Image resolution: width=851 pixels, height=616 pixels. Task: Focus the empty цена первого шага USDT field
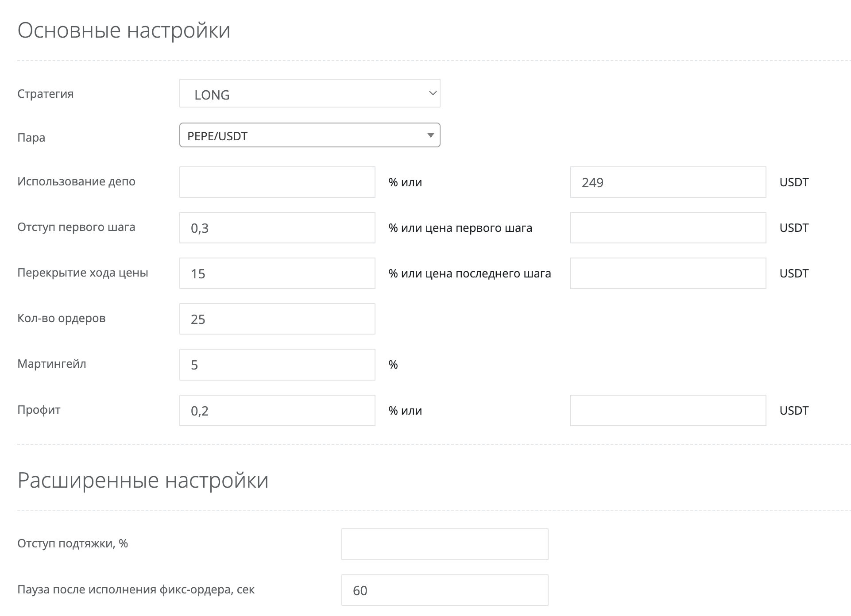pos(668,228)
